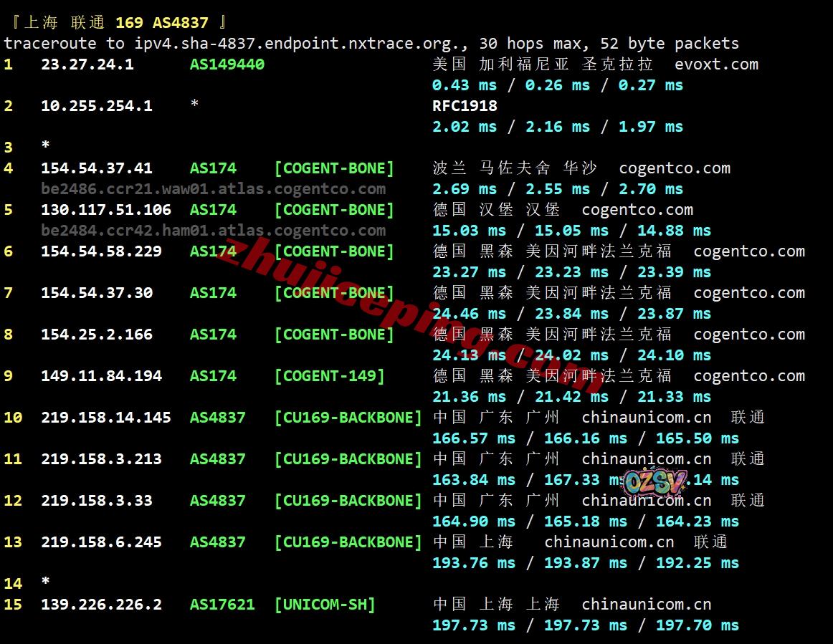Click the [COGENT-149] network tag
The height and width of the screenshot is (644, 833).
(329, 376)
